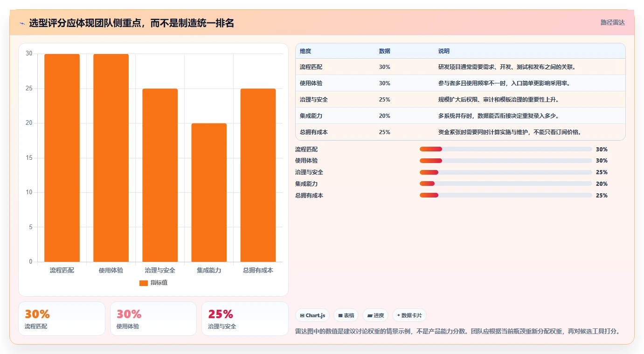Click the slide title 选型评分应体现团队侧重点
Image resolution: width=644 pixels, height=354 pixels.
(x=132, y=23)
